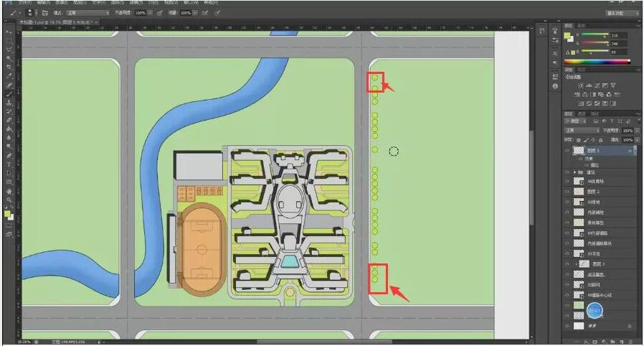
Task: Click the R channel slider
Action: (x=595, y=35)
